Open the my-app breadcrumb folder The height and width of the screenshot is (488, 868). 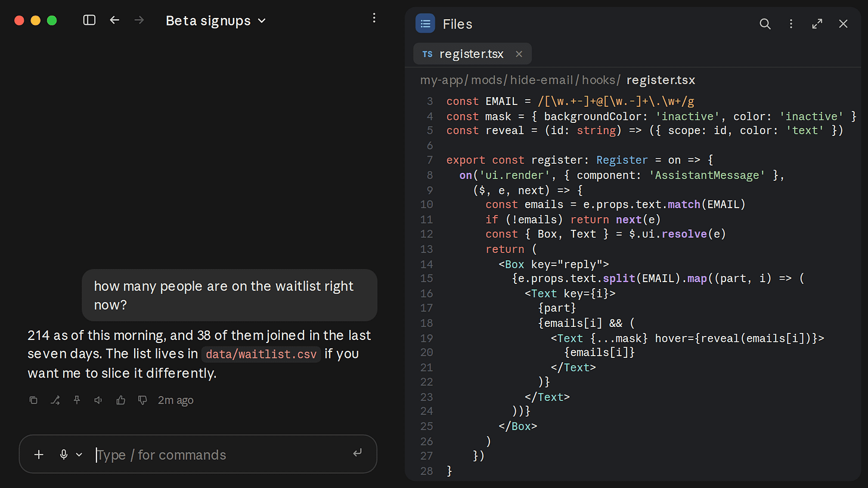442,80
